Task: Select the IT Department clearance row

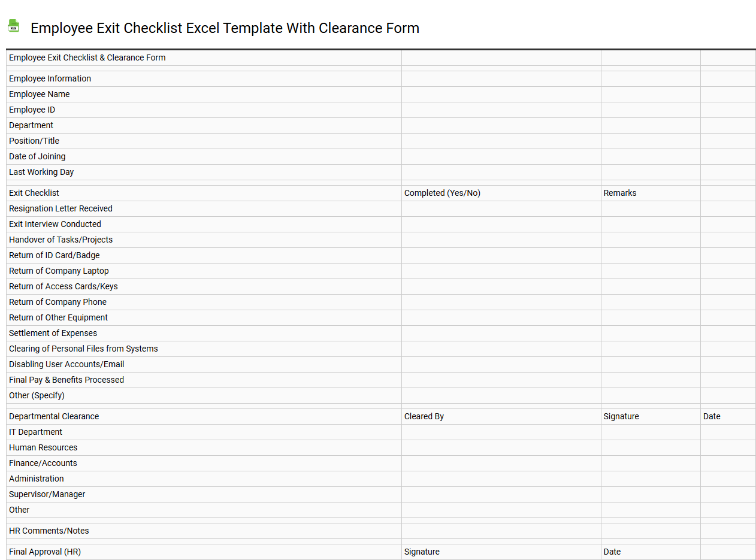Action: 36,432
